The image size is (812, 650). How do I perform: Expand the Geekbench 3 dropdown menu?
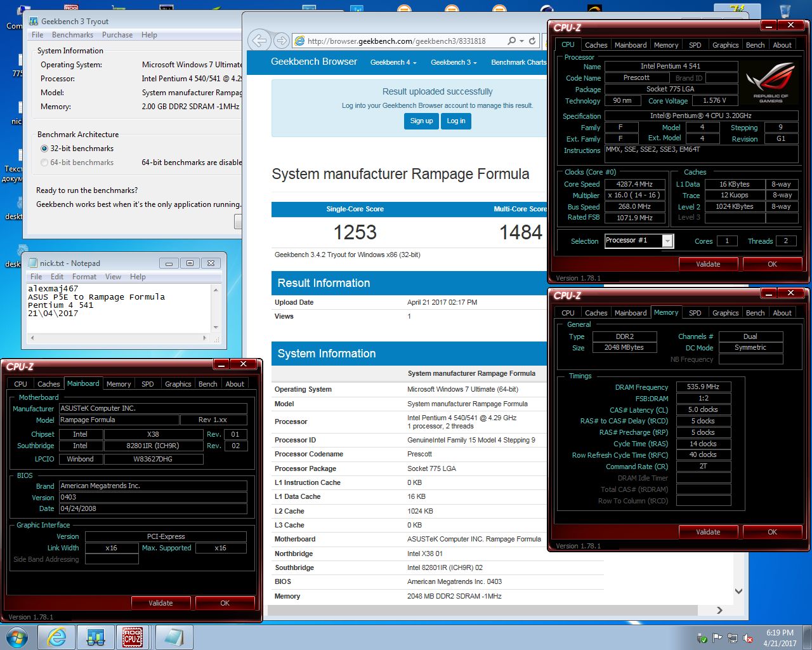click(x=454, y=62)
